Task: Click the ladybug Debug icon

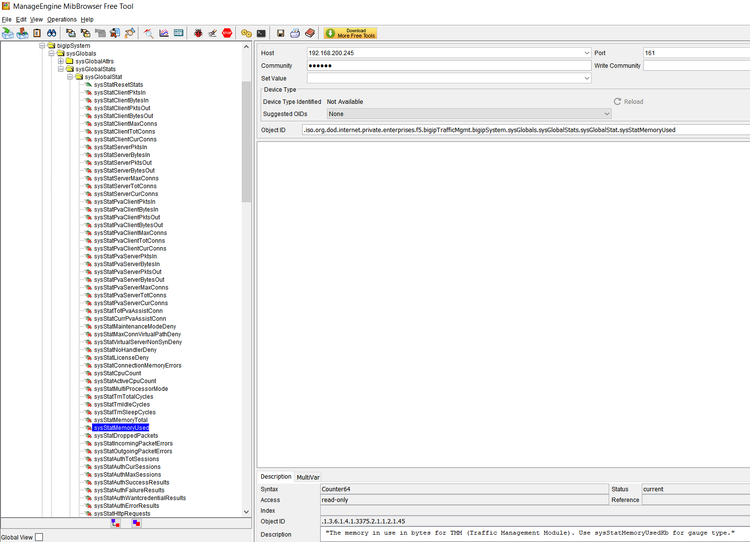Action: click(198, 33)
